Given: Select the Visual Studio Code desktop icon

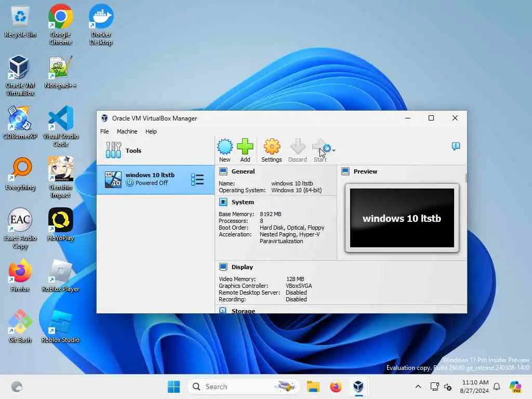Looking at the screenshot, I should [x=60, y=127].
